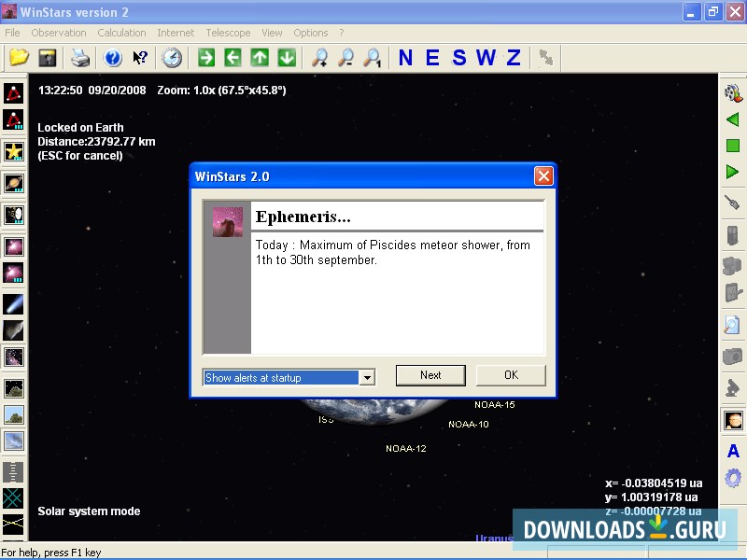Zoom in with the magnifier plus icon
The height and width of the screenshot is (560, 747).
[319, 57]
